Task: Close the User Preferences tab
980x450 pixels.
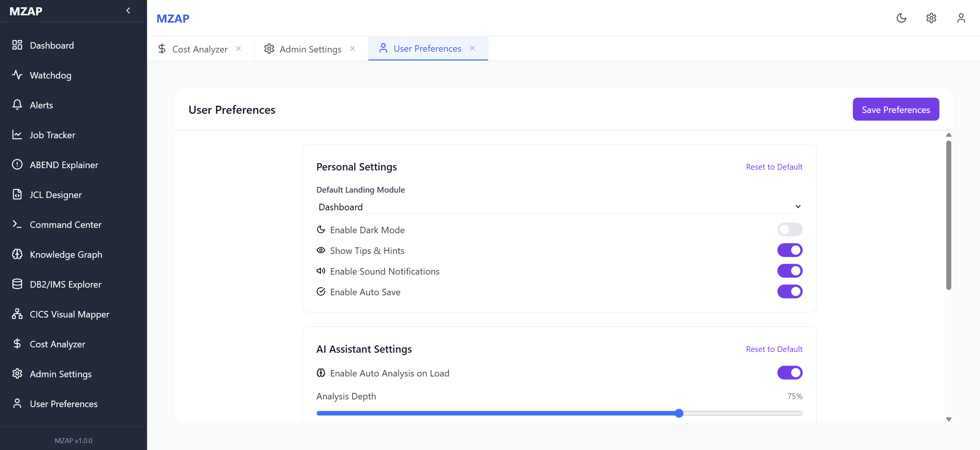Action: pos(472,48)
